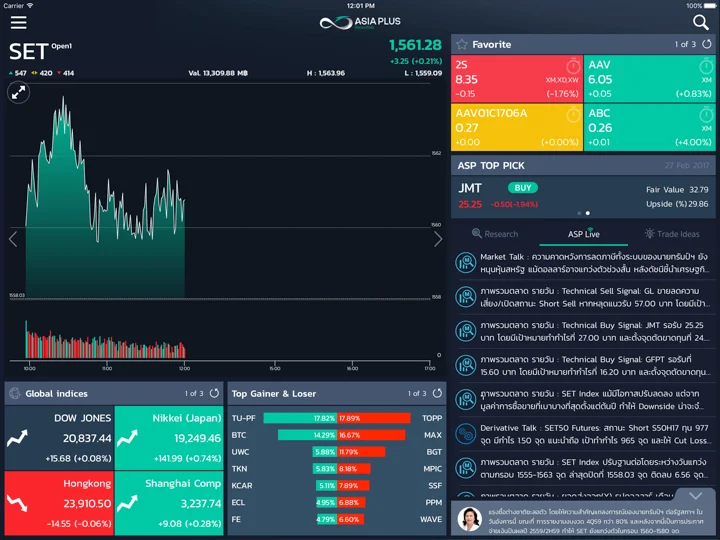Toggle alert clock on AAV01C1706A tile
The width and height of the screenshot is (720, 540).
tap(573, 114)
